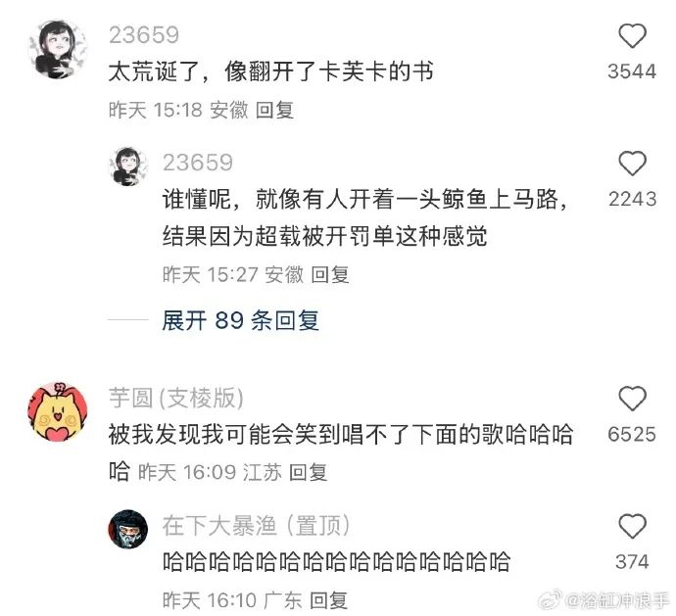Expand 展开 89 条回复
676x616 pixels.
click(241, 320)
